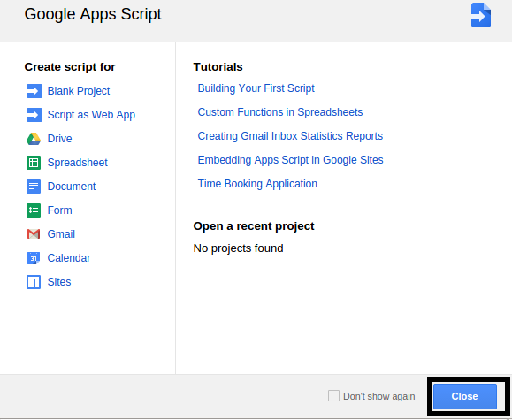512x420 pixels.
Task: Create a script for Spreadsheet link
Action: click(78, 163)
